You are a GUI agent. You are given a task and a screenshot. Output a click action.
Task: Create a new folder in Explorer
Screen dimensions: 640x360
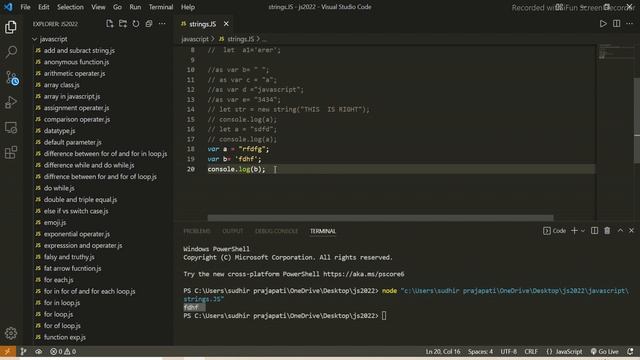click(x=122, y=24)
